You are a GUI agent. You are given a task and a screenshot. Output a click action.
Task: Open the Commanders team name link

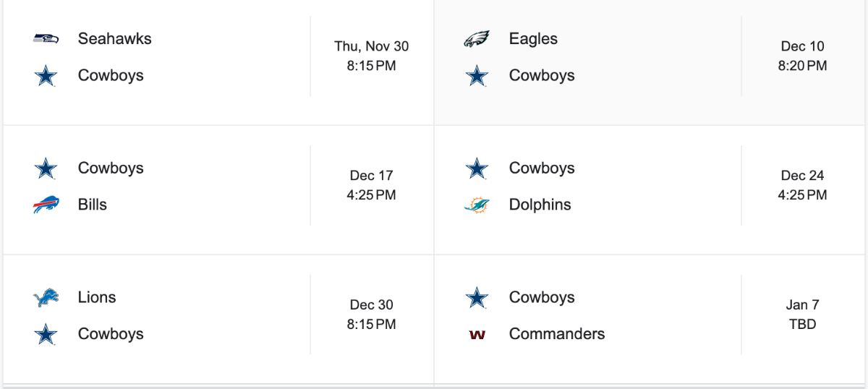556,334
